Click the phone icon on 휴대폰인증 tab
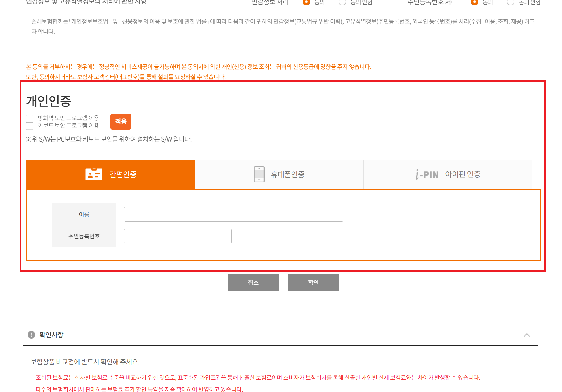Image resolution: width=562 pixels, height=392 pixels. tap(259, 174)
